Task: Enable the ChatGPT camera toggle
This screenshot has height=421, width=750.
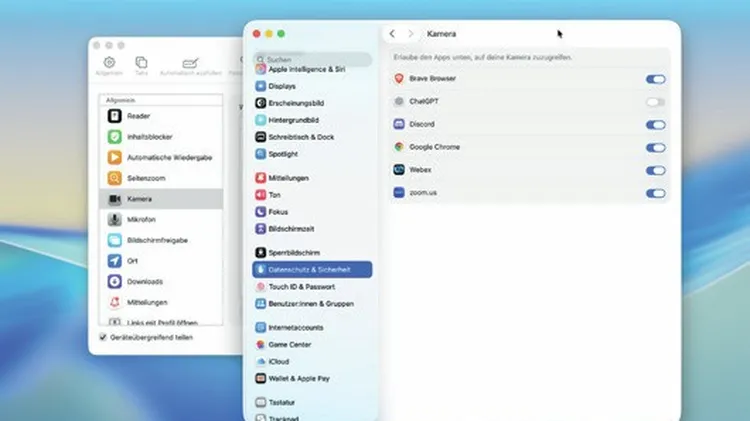Action: coord(655,102)
